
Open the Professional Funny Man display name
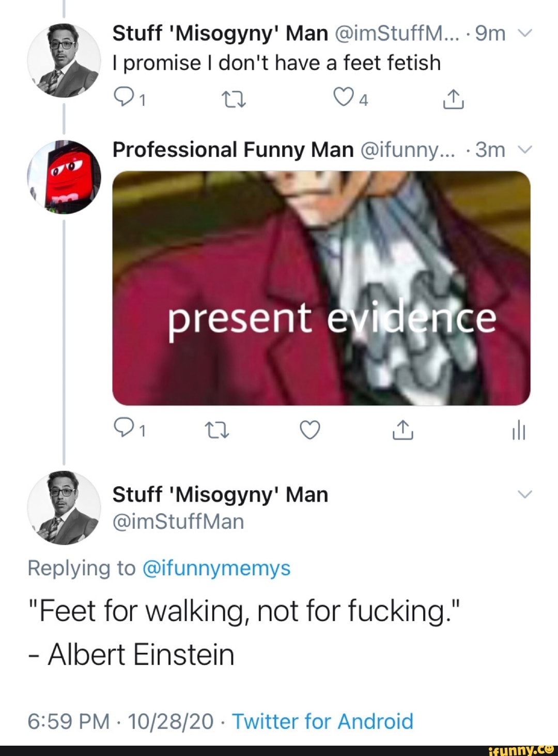[233, 150]
